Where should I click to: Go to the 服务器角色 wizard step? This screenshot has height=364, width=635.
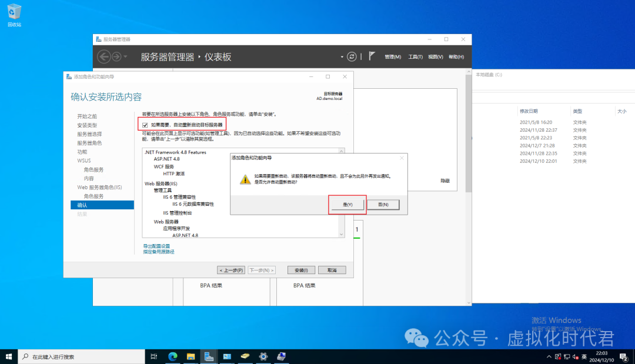tap(89, 143)
